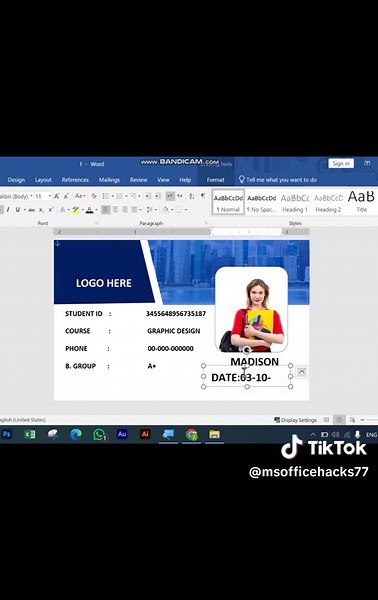Open the font name combo box
Screen dimensions: 378x600
click(16, 196)
